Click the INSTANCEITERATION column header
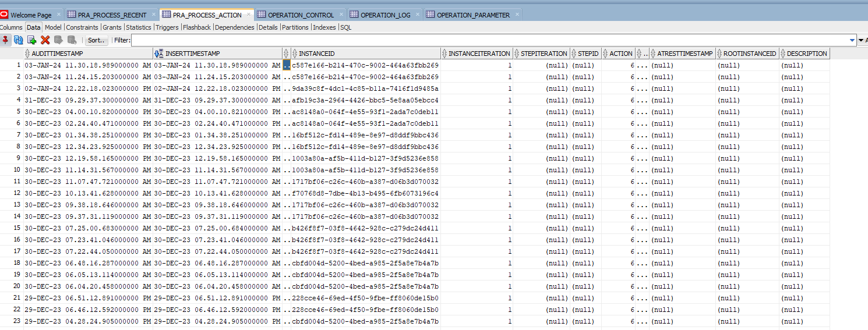The width and height of the screenshot is (868, 330). (476, 54)
